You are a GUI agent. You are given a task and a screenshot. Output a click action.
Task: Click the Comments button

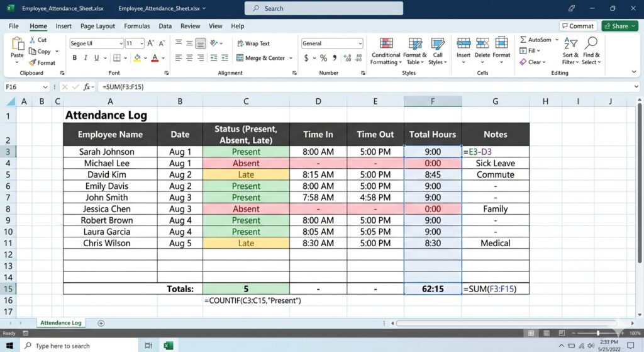(578, 26)
